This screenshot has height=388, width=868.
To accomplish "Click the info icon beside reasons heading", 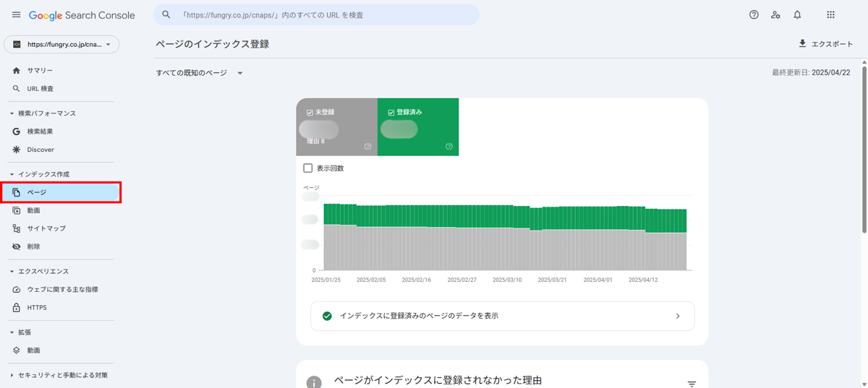I will click(x=314, y=382).
